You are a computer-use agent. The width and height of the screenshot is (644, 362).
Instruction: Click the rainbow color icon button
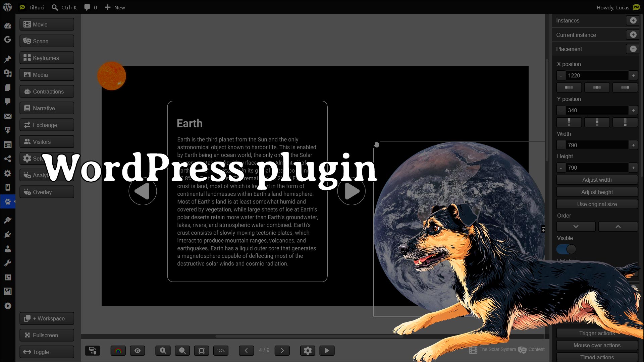tap(118, 351)
